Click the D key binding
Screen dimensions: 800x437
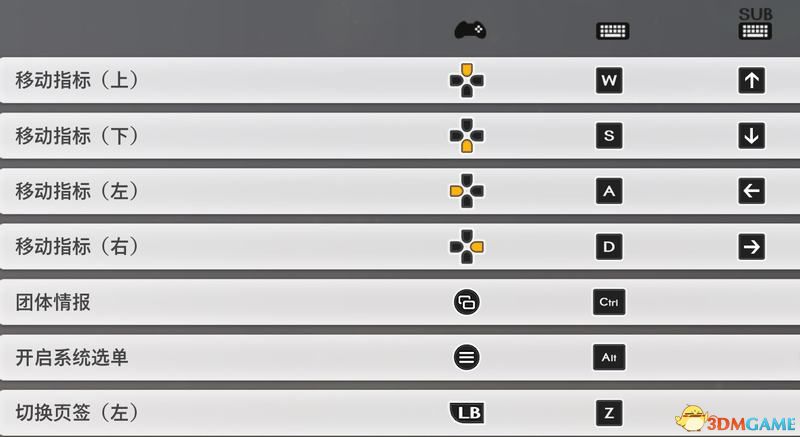coord(609,247)
